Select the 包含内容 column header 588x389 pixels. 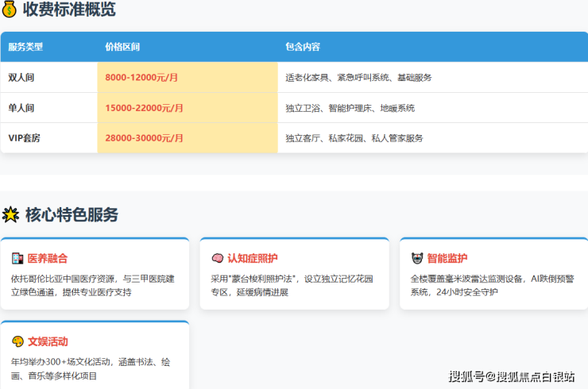point(302,47)
